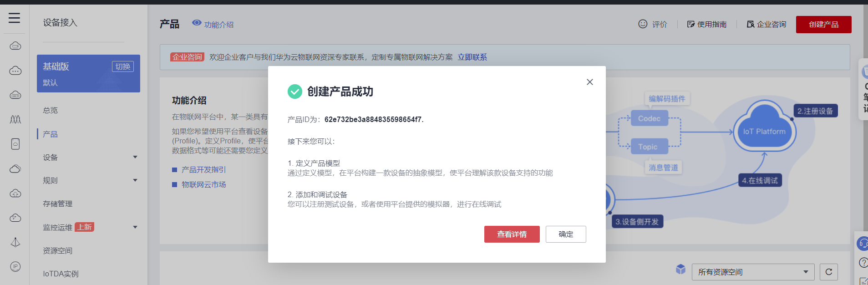Click the blue cube resource space icon
This screenshot has height=285, width=868.
tap(680, 269)
